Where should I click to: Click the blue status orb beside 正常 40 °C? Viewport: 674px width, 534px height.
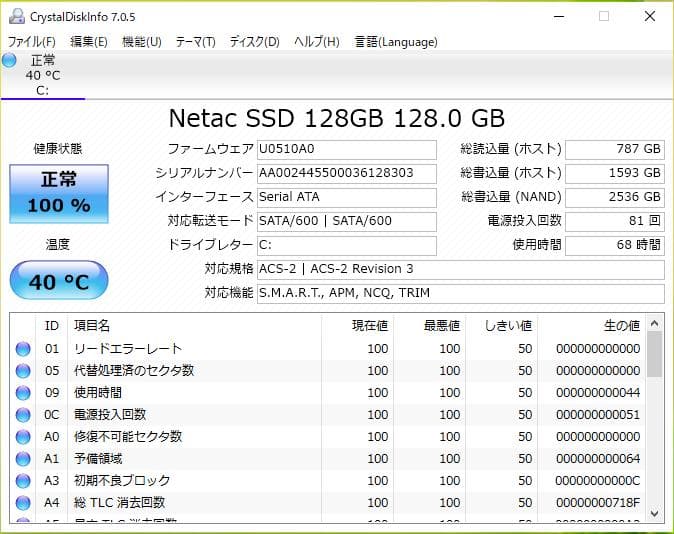click(9, 60)
